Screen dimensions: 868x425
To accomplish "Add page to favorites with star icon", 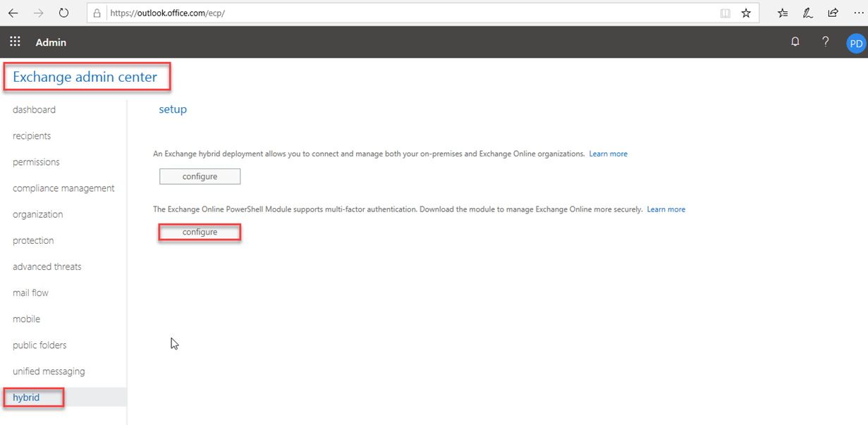I will point(746,13).
